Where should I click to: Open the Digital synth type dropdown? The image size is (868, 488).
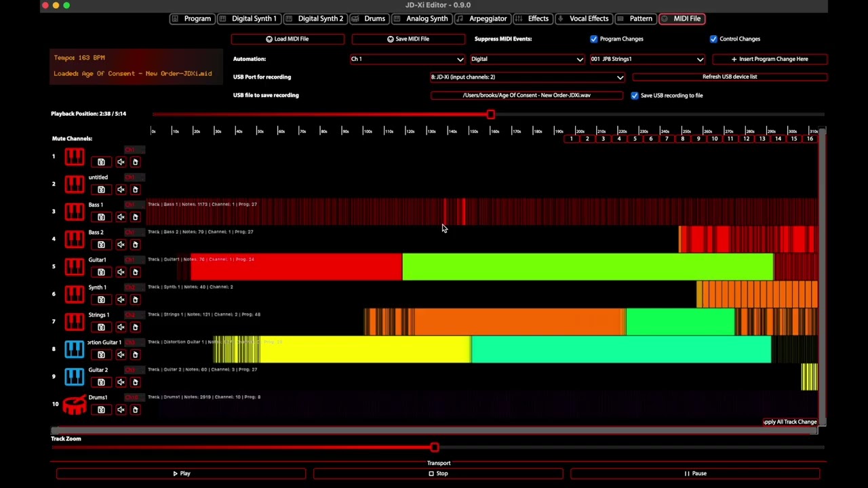point(528,59)
